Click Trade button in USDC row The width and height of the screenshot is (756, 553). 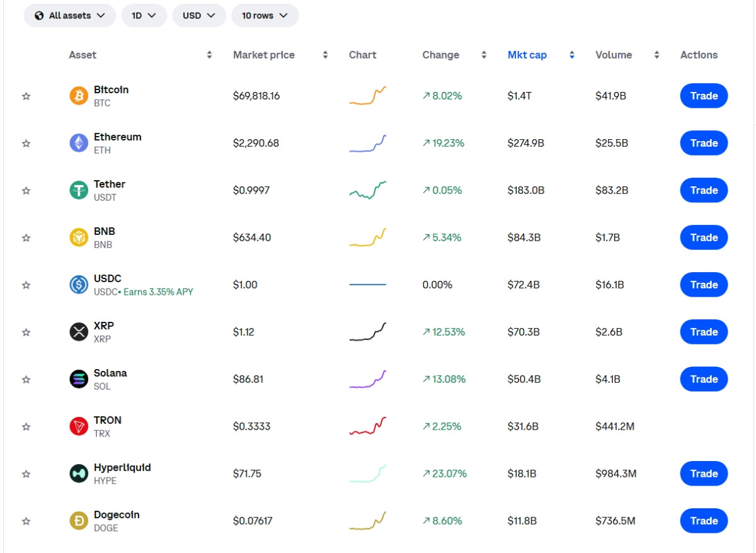coord(704,285)
